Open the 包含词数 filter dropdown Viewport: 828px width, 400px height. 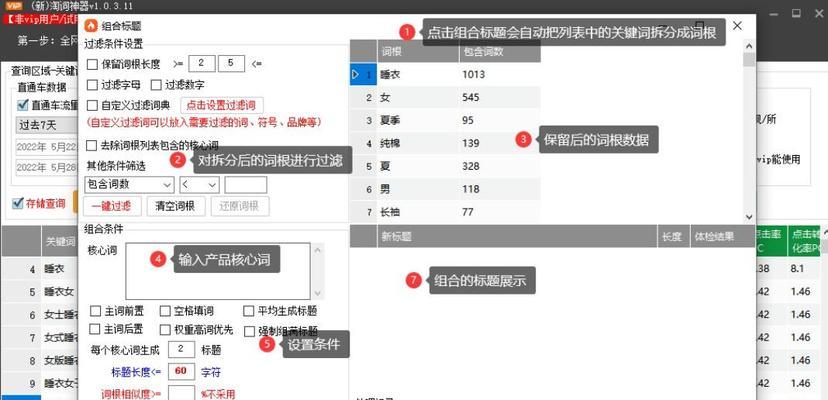coord(129,184)
